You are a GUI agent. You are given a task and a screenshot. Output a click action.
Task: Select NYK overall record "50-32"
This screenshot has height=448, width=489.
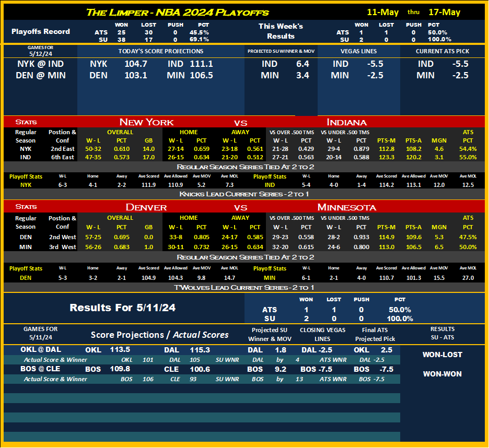(93, 149)
